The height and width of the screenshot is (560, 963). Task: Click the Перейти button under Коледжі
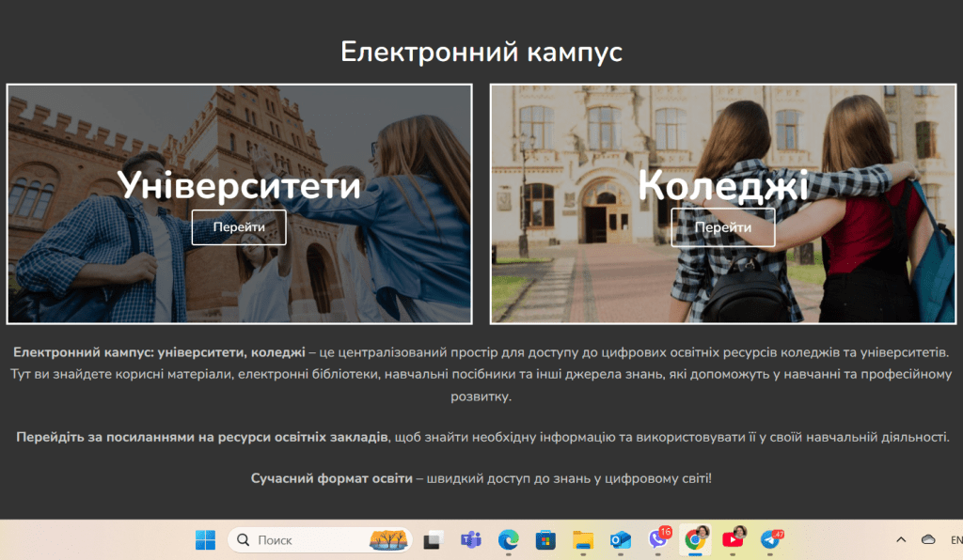[722, 227]
